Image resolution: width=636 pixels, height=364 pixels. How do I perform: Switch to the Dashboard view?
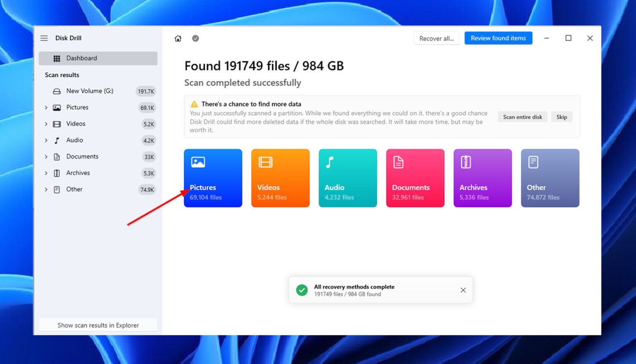(81, 58)
